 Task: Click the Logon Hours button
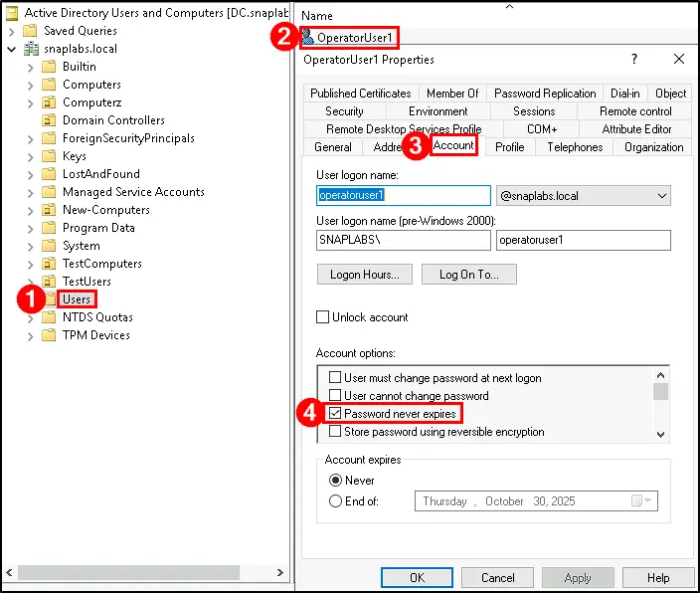coord(365,274)
